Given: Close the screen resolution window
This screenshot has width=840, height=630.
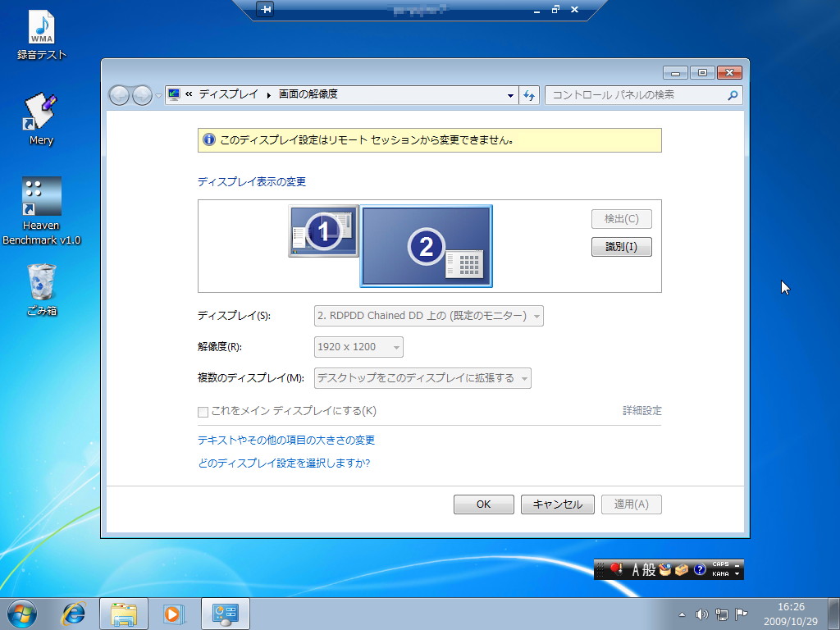Looking at the screenshot, I should coord(729,72).
